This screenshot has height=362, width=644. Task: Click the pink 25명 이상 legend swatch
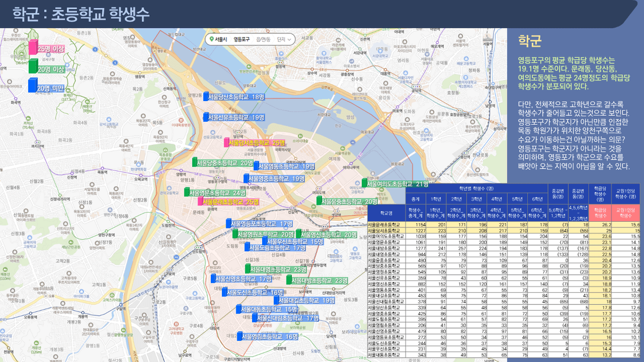click(33, 47)
